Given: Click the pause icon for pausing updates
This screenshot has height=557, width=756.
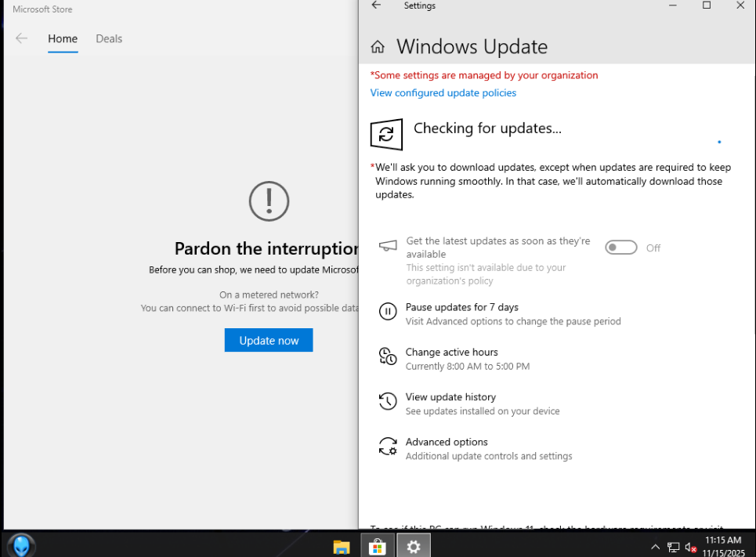Looking at the screenshot, I should pos(388,312).
